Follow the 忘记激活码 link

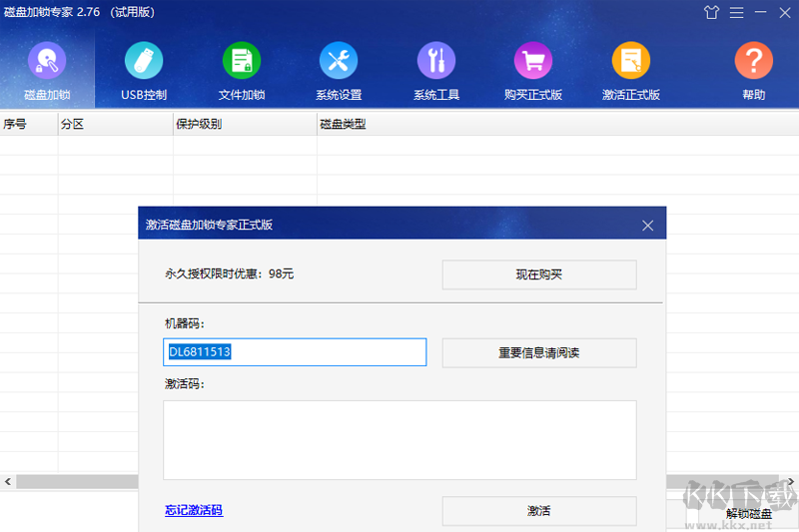[x=194, y=510]
